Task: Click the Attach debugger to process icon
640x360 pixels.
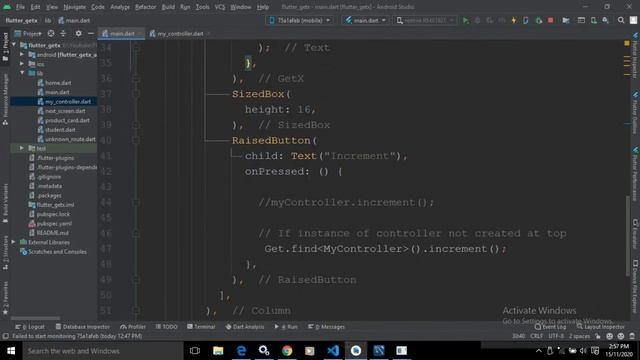Action: pos(539,20)
